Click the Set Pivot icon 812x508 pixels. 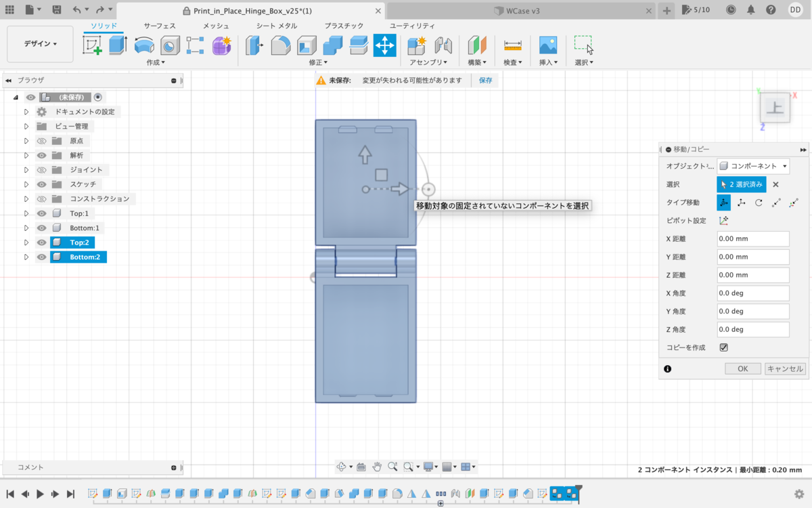tap(723, 221)
